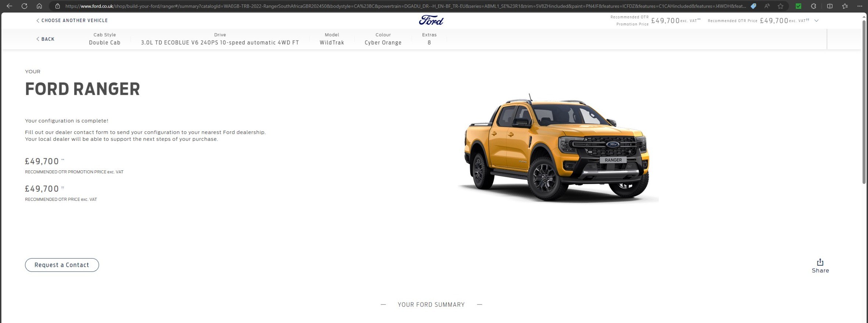Expand the price details chevron
Viewport: 868px width, 323px height.
pyautogui.click(x=817, y=21)
